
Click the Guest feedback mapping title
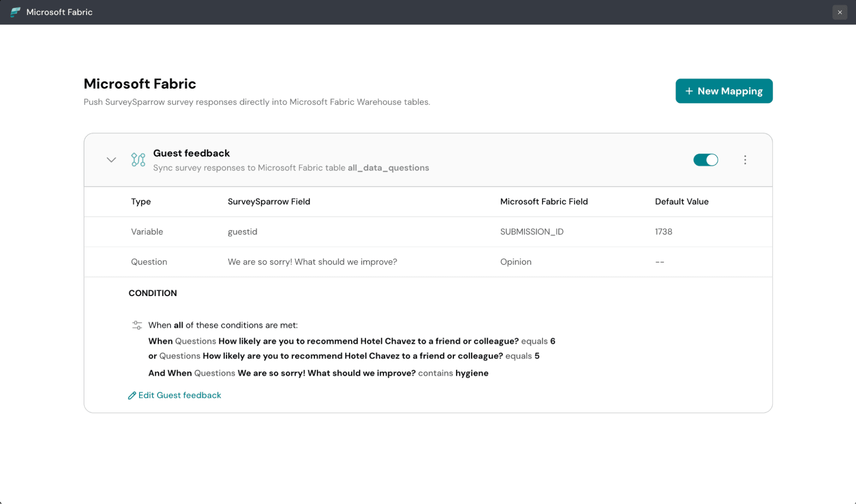(191, 153)
